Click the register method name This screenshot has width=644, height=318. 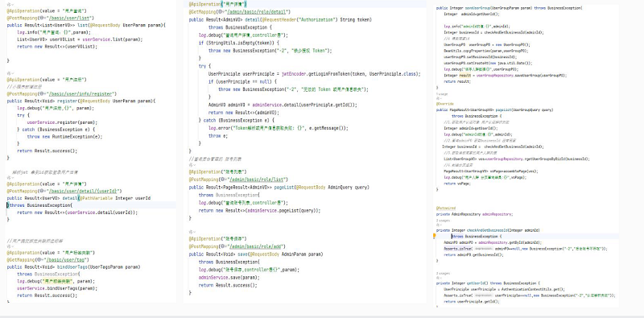pos(67,101)
